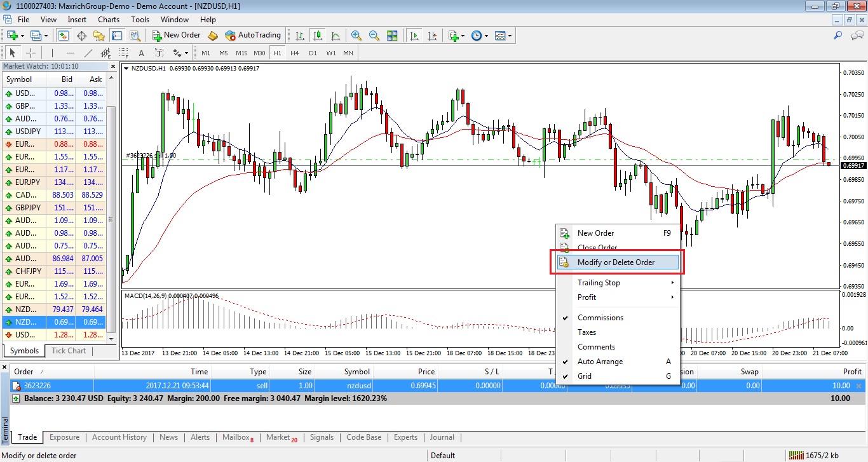Select the crosshair tool
Image resolution: width=868 pixels, height=462 pixels.
(x=31, y=53)
